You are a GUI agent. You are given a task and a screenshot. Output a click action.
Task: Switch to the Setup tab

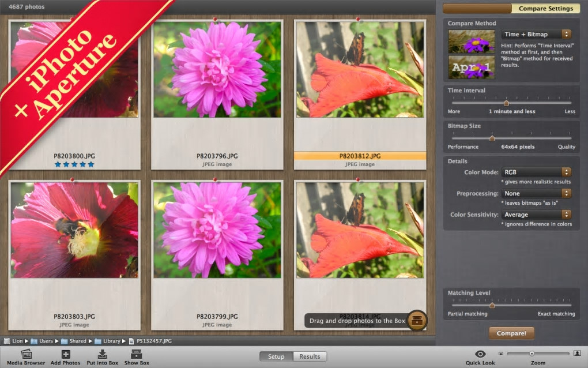[x=276, y=356]
